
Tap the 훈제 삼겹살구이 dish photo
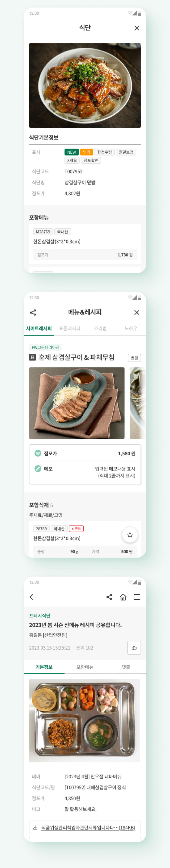point(76,403)
